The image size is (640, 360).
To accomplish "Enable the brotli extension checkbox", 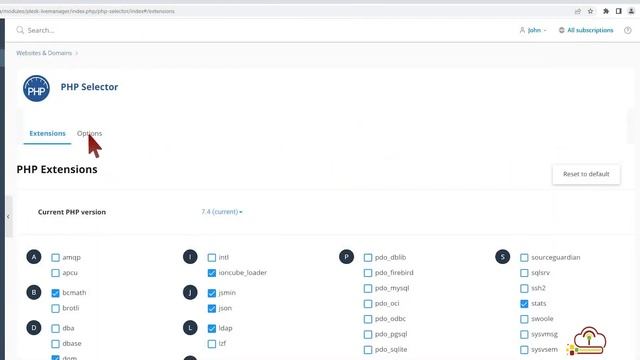I will [56, 308].
